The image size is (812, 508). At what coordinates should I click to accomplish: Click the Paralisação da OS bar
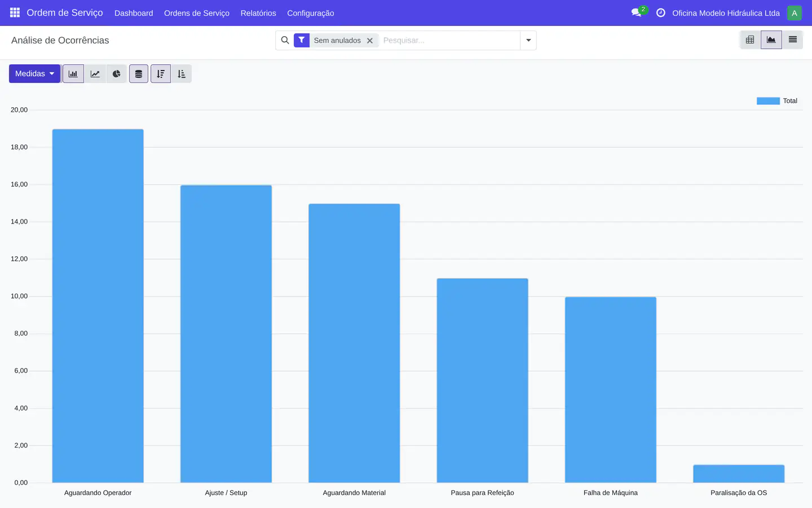[x=739, y=474]
